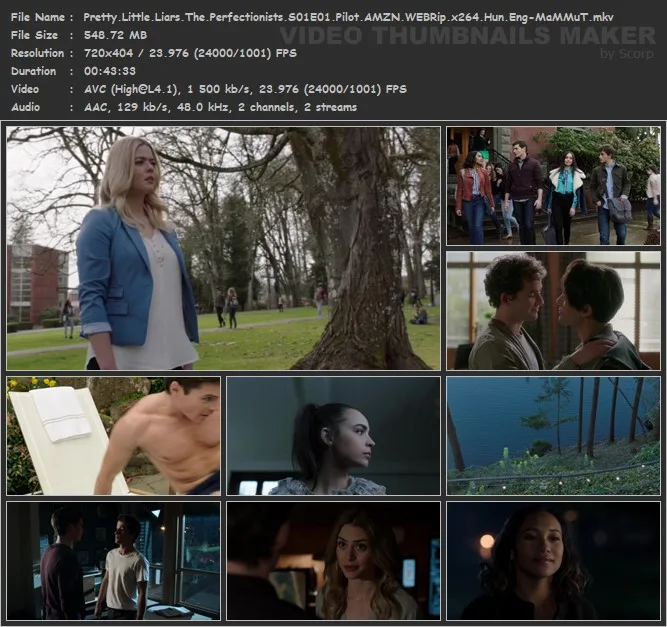The height and width of the screenshot is (627, 667).
Task: Click the 'Duration' label
Action: click(33, 71)
